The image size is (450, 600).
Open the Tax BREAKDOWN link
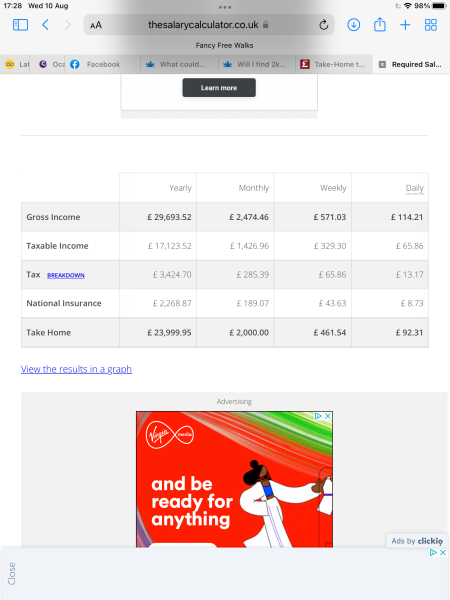coord(66,275)
